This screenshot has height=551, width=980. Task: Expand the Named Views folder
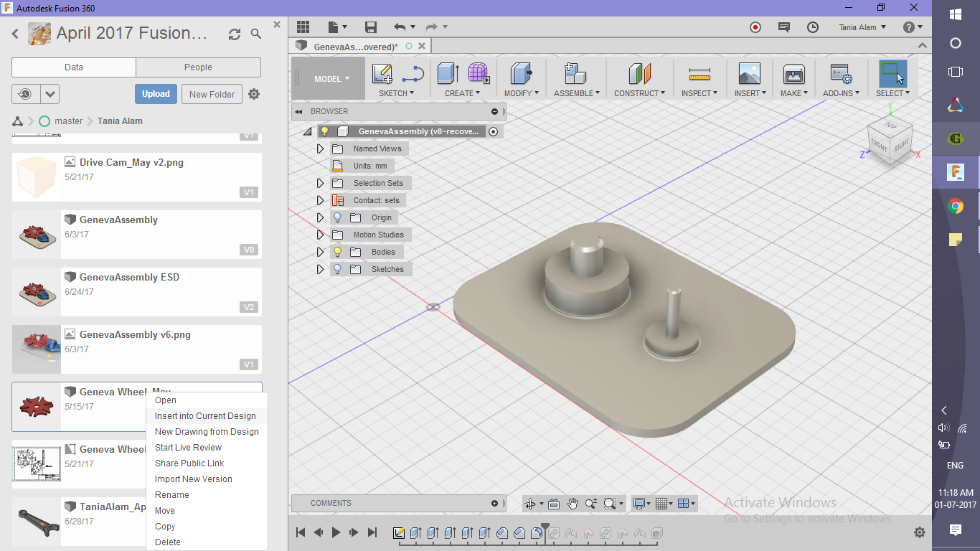coord(321,149)
